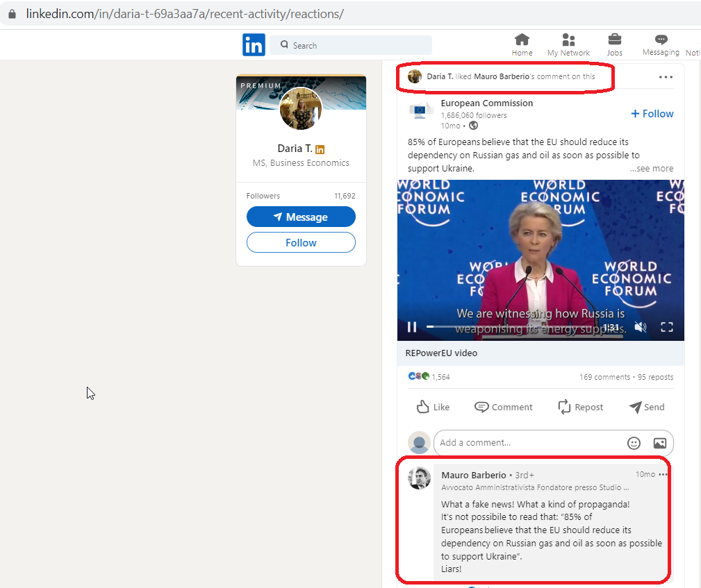Click the video time remaining 1:31
The width and height of the screenshot is (701, 588).
coord(611,328)
